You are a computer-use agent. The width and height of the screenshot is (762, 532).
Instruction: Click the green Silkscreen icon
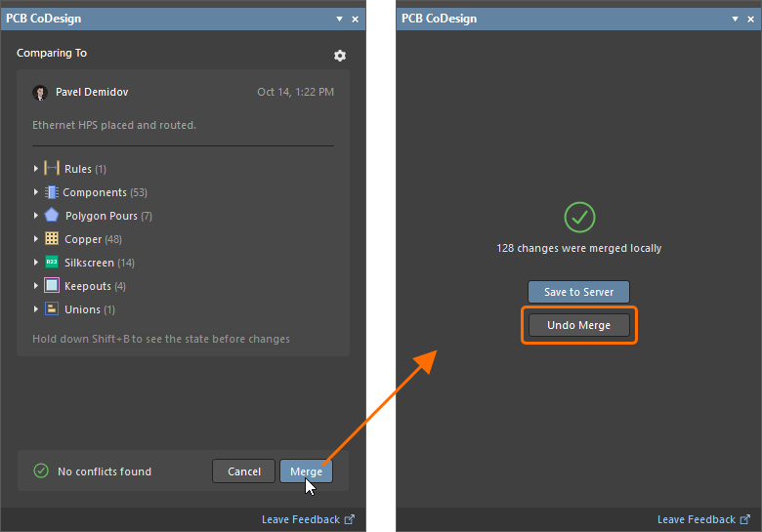[52, 263]
